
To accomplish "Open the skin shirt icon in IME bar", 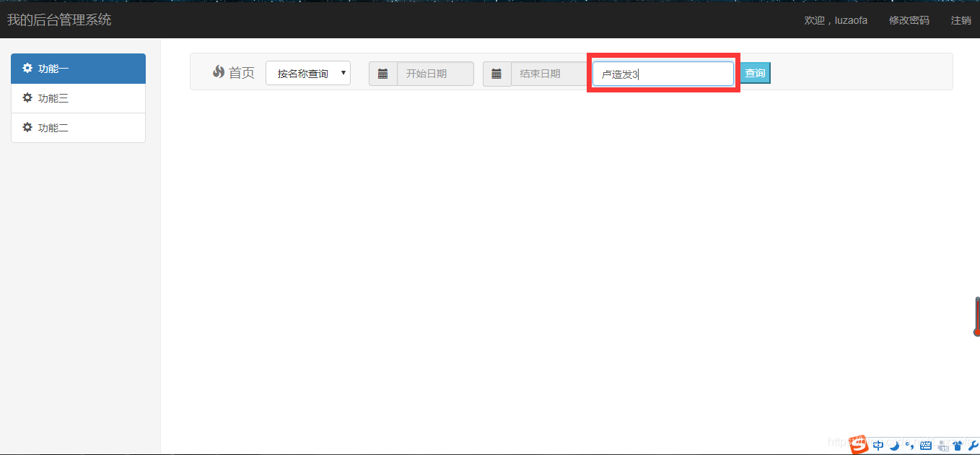I will click(x=958, y=446).
